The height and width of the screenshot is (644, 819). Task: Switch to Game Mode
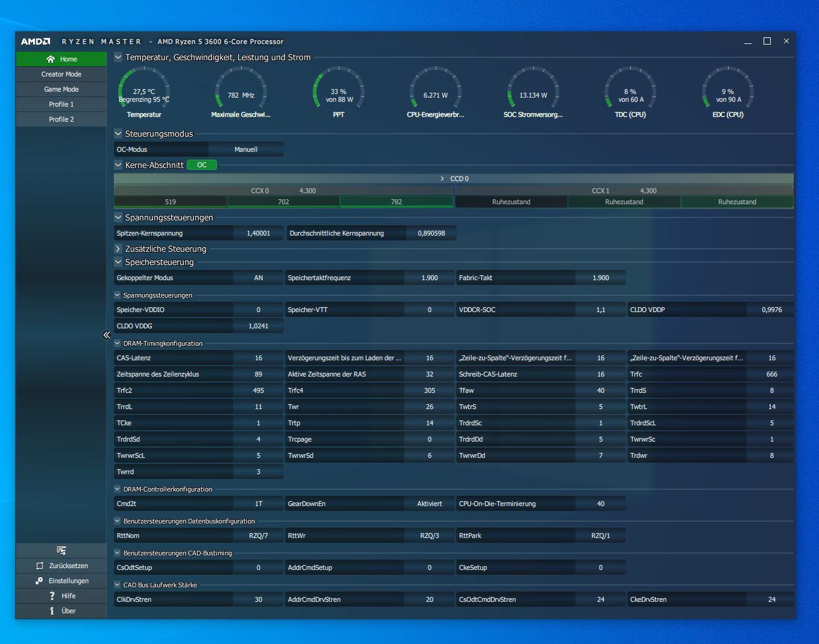pos(61,89)
